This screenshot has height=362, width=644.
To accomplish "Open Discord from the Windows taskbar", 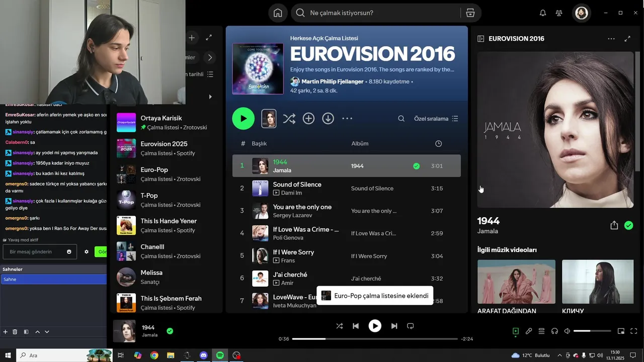I will pos(203,355).
